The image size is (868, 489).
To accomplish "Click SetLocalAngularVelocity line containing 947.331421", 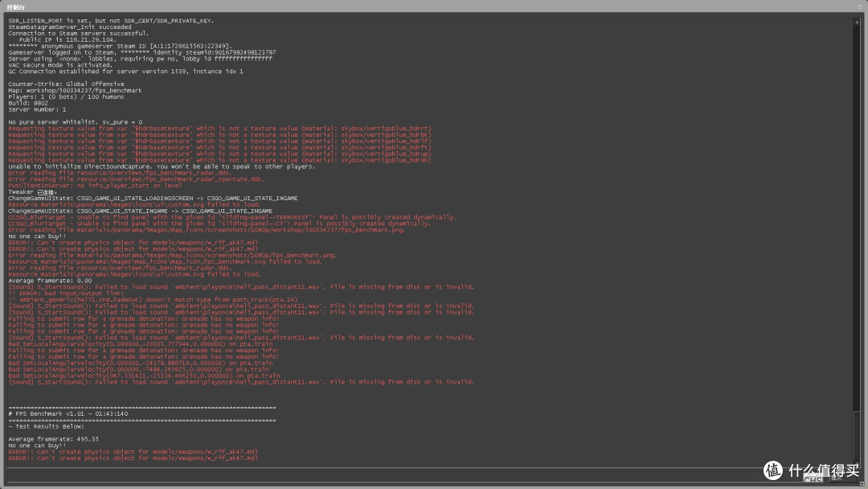I will point(144,376).
